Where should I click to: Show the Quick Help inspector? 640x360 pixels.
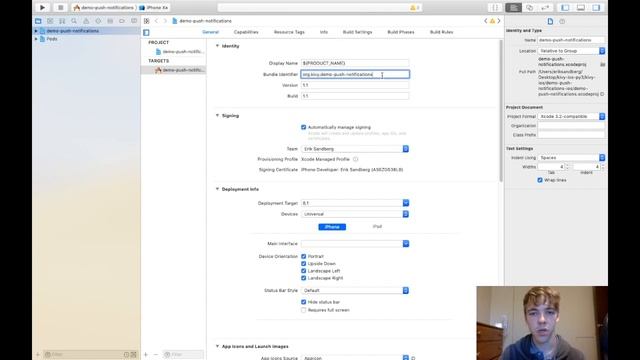pyautogui.click(x=562, y=21)
